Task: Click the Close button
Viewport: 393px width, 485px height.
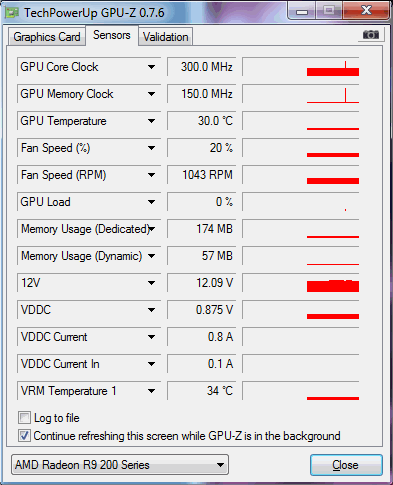Action: pyautogui.click(x=346, y=465)
